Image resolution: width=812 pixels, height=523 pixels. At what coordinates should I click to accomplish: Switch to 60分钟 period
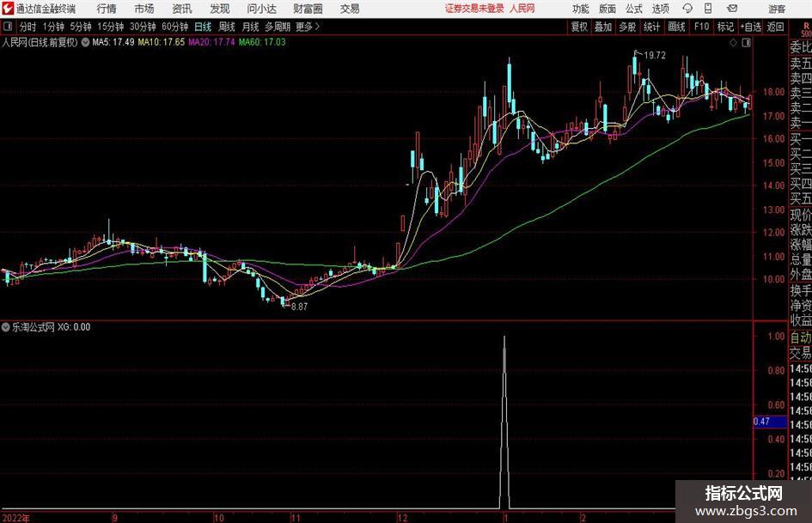pyautogui.click(x=174, y=27)
